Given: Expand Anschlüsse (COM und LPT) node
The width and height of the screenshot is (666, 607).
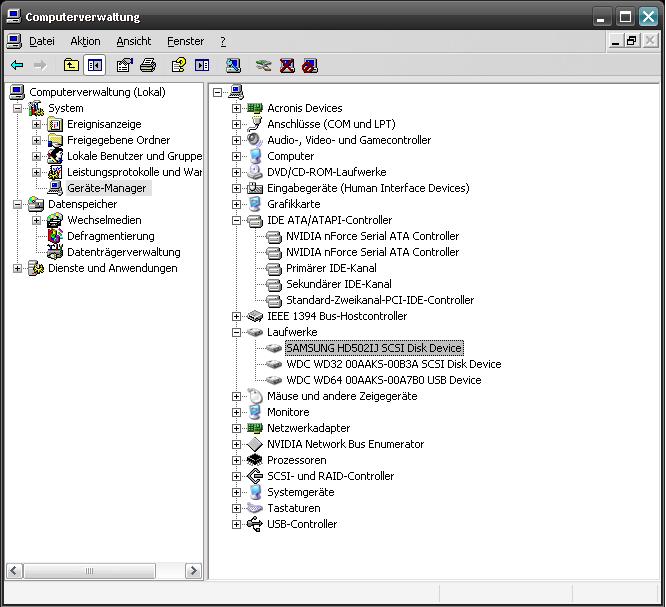Looking at the screenshot, I should coord(237,124).
